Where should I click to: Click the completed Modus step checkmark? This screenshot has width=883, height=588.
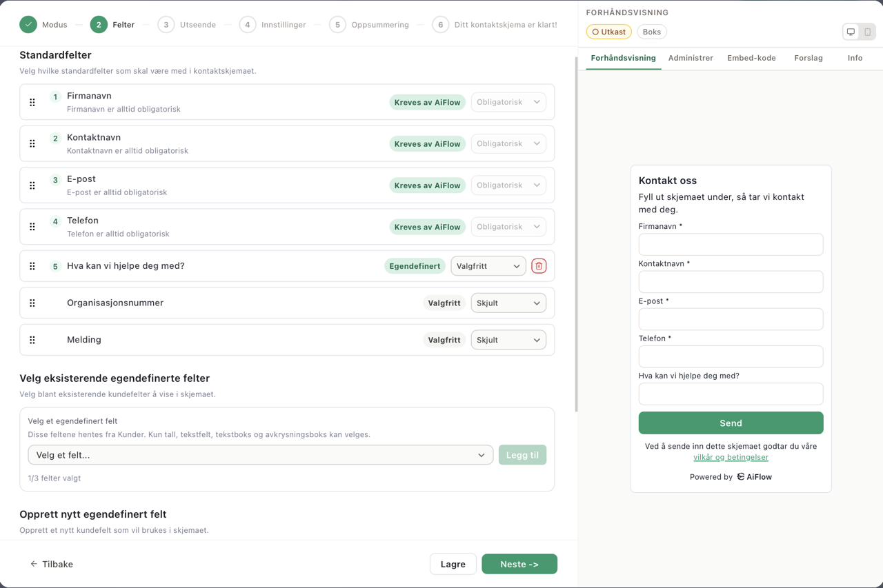click(28, 25)
